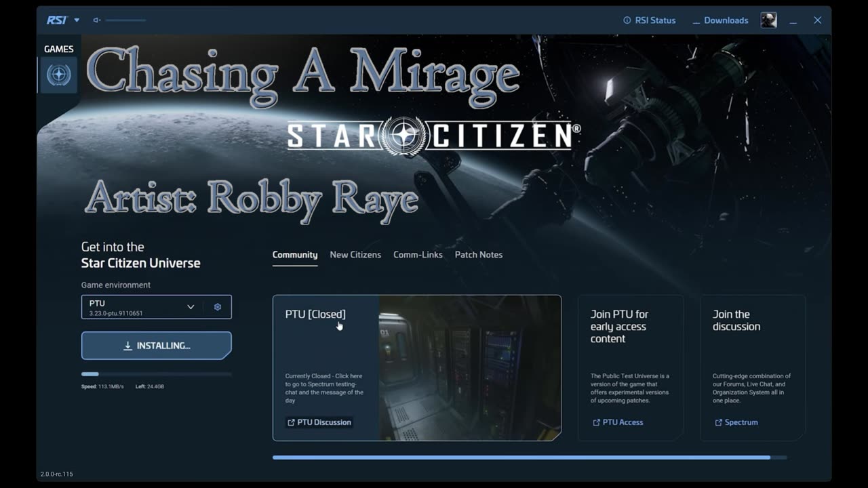The width and height of the screenshot is (868, 488).
Task: Switch to the Comm-Links tab
Action: pos(418,255)
